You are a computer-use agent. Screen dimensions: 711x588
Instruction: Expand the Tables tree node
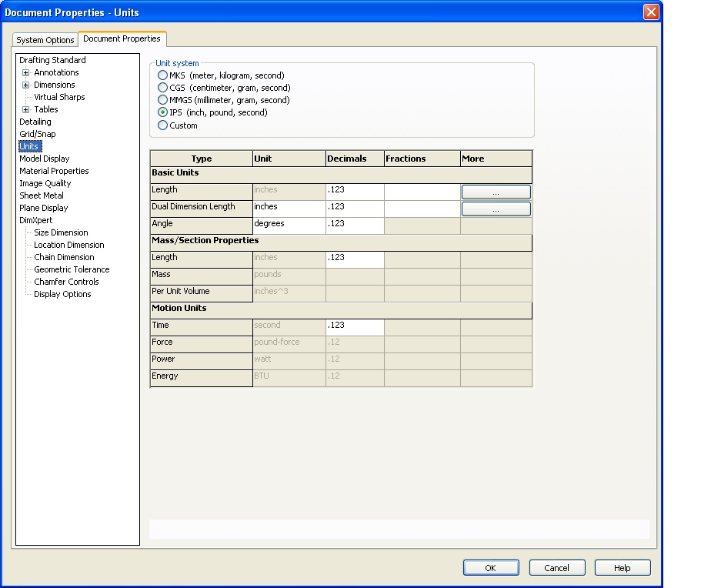point(26,109)
